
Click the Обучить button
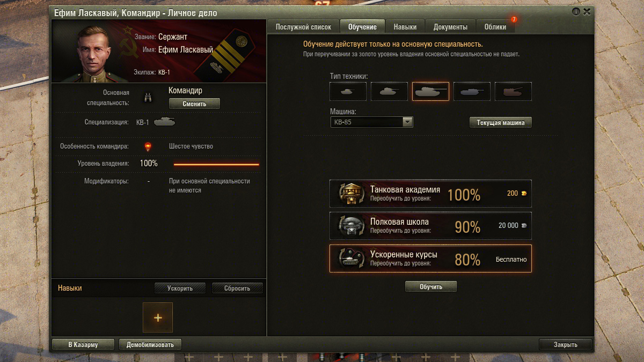click(431, 287)
